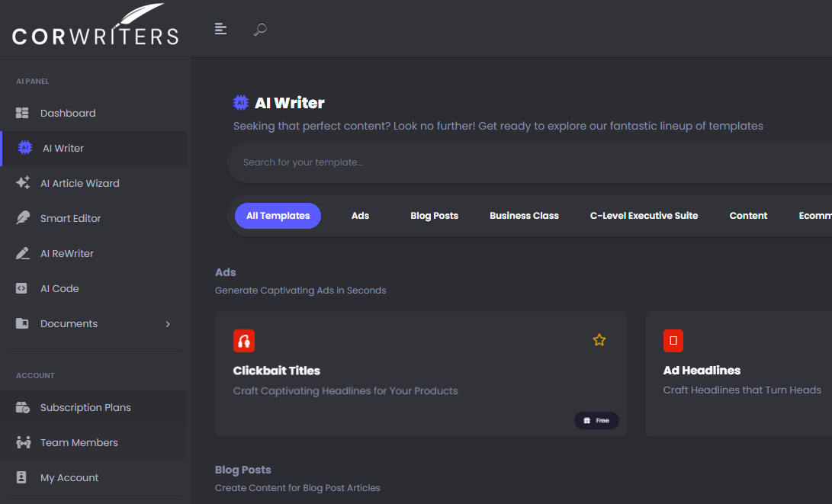Open the Clickbait Titles template title
Image resolution: width=832 pixels, height=504 pixels.
[277, 371]
